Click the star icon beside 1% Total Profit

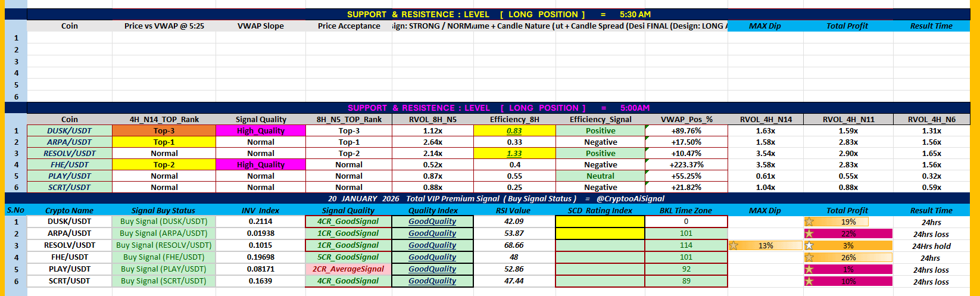tap(809, 269)
